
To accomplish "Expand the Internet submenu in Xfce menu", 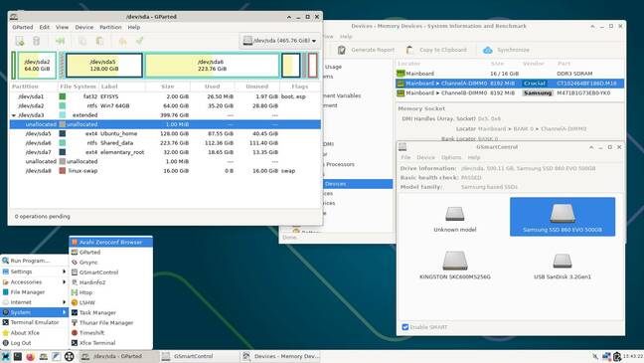I will pos(34,302).
